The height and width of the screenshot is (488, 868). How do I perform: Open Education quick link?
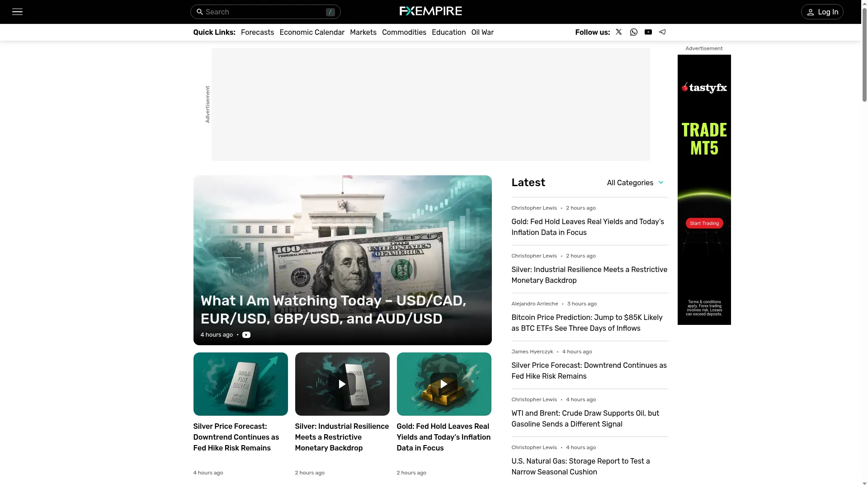pos(448,32)
